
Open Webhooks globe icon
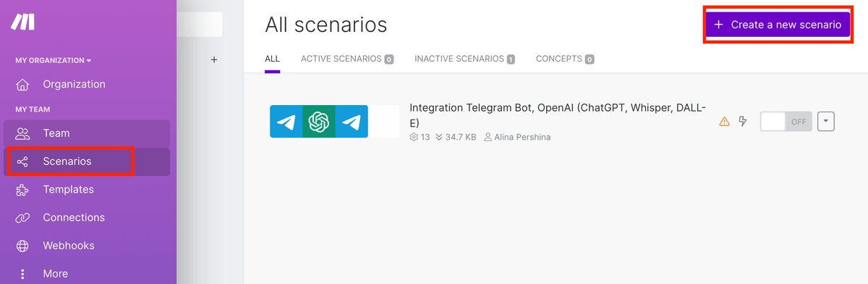[22, 246]
